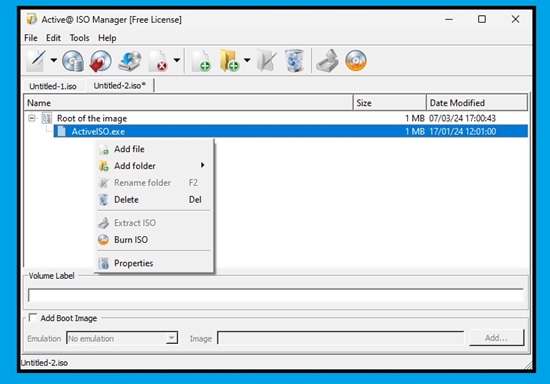Click the red arrow disc toolbar icon

pyautogui.click(x=101, y=61)
